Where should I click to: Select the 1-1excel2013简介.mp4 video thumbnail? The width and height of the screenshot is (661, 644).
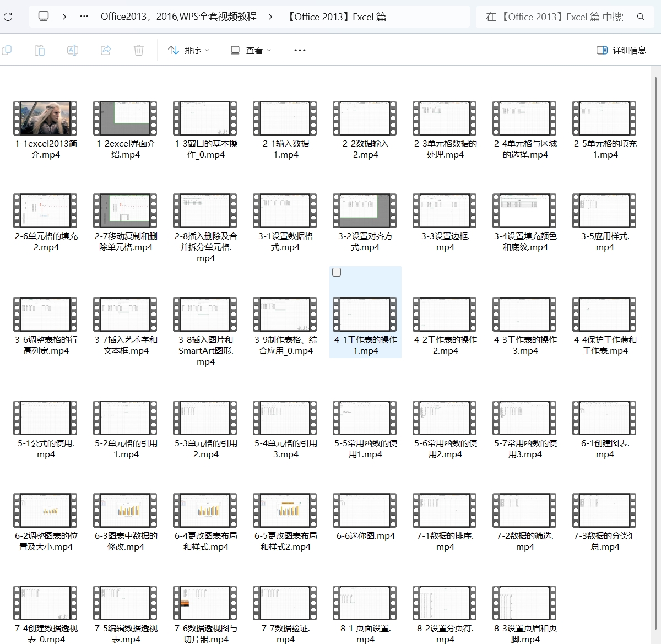pyautogui.click(x=45, y=118)
